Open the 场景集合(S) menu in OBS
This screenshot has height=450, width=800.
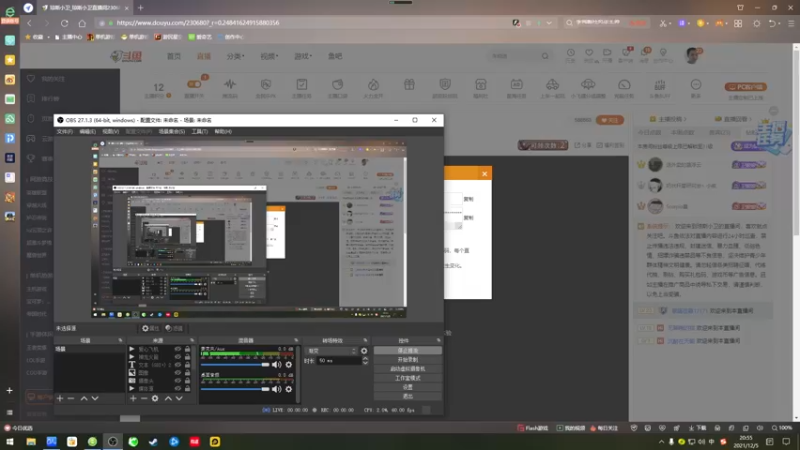pos(171,132)
